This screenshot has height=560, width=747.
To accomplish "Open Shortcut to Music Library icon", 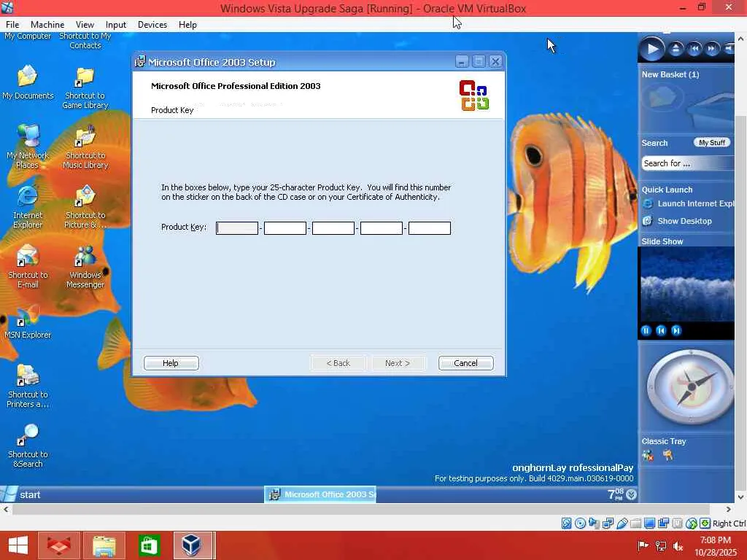I will point(85,147).
